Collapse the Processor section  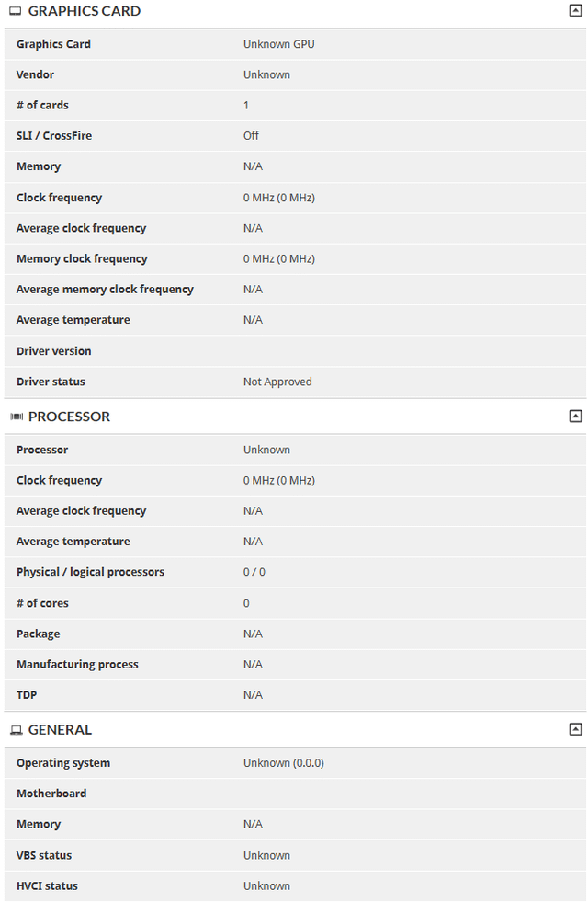point(575,416)
